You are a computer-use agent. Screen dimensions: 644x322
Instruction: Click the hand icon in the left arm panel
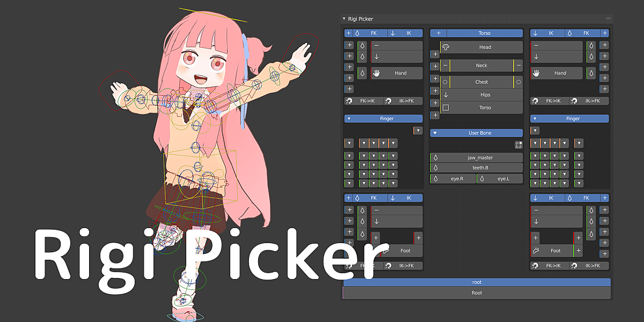point(376,73)
